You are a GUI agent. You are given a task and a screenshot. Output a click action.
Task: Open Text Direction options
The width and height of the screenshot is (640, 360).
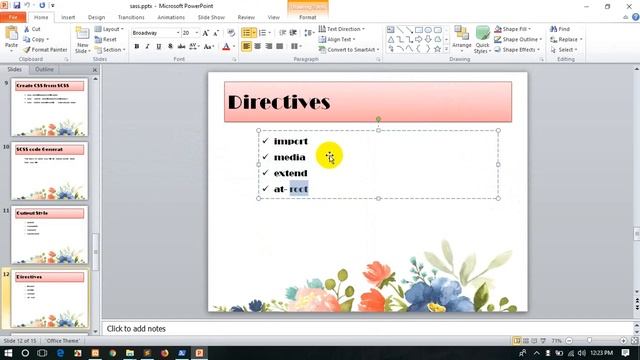342,29
